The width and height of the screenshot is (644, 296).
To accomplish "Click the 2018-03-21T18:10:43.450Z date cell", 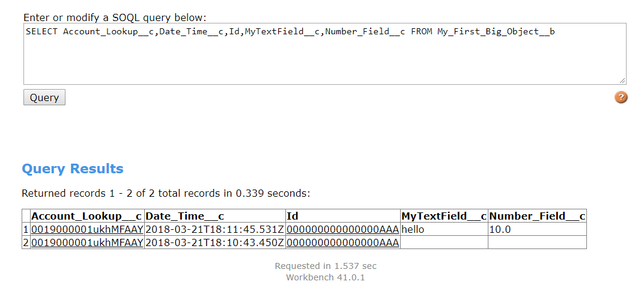I will 215,242.
